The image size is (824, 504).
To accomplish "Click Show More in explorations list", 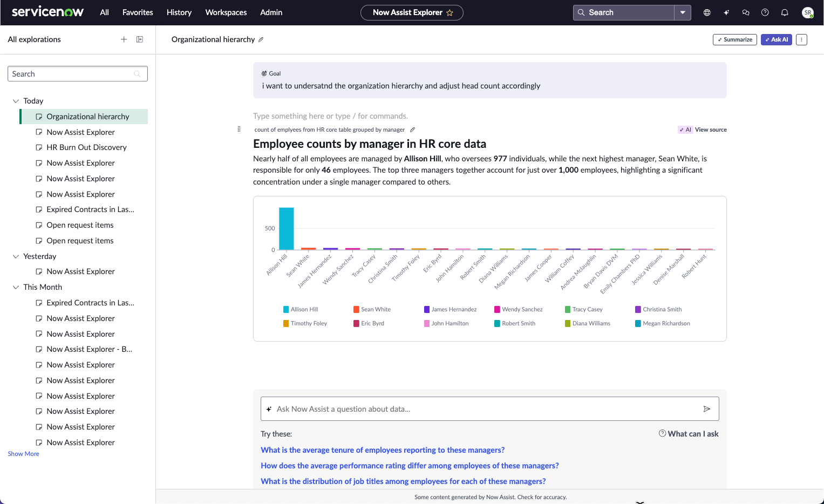I will click(x=24, y=454).
